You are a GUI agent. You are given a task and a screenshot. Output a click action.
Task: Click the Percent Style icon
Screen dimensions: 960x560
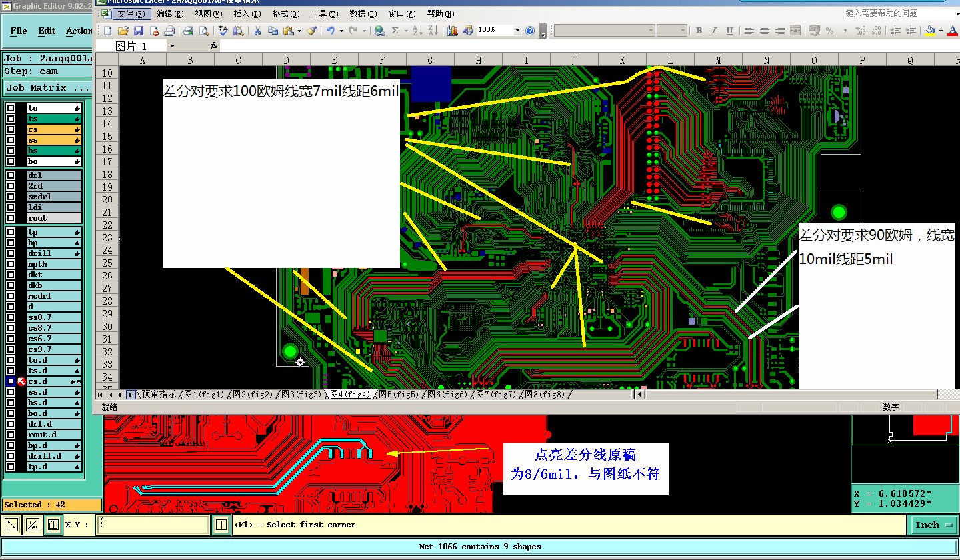(x=829, y=31)
